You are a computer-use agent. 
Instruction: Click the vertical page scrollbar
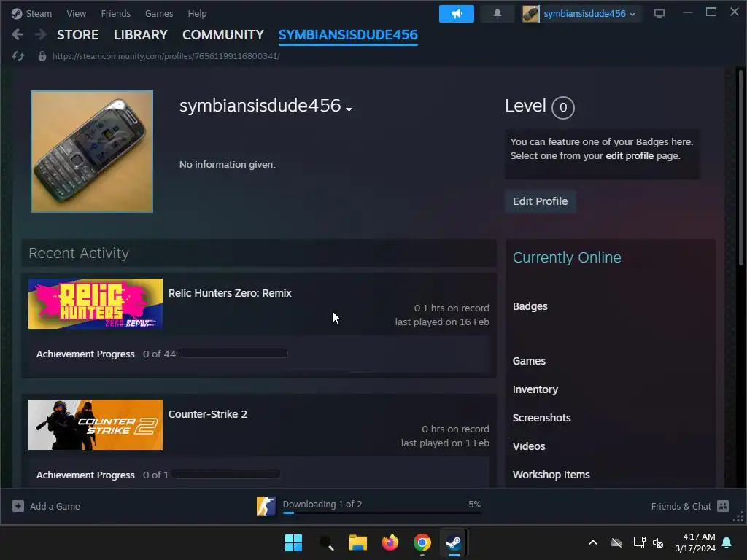(x=741, y=167)
